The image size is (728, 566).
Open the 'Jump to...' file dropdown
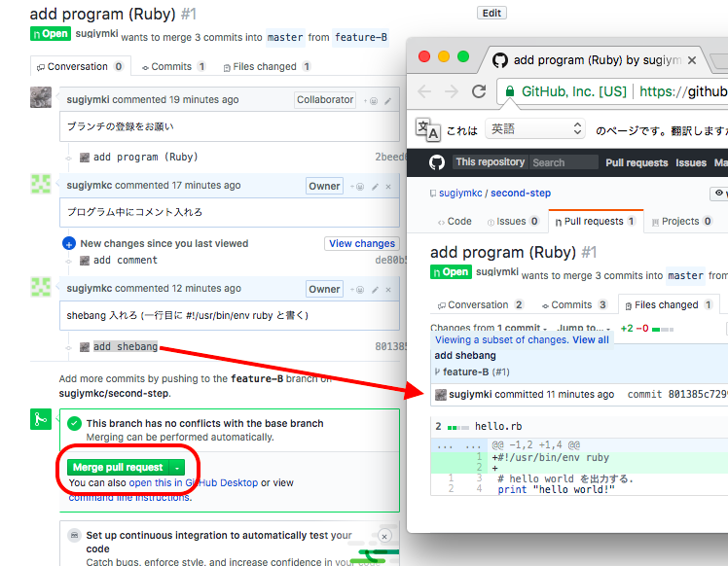pyautogui.click(x=583, y=329)
